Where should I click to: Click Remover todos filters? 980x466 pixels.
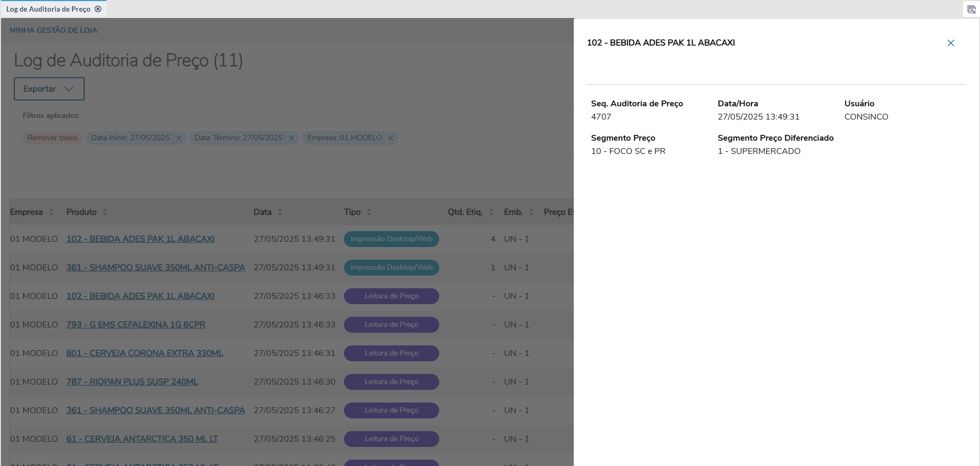point(52,138)
